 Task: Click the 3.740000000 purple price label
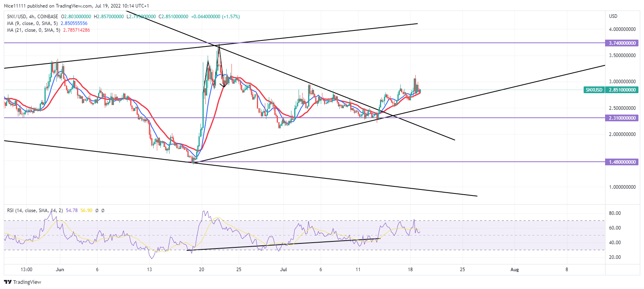[x=622, y=43]
